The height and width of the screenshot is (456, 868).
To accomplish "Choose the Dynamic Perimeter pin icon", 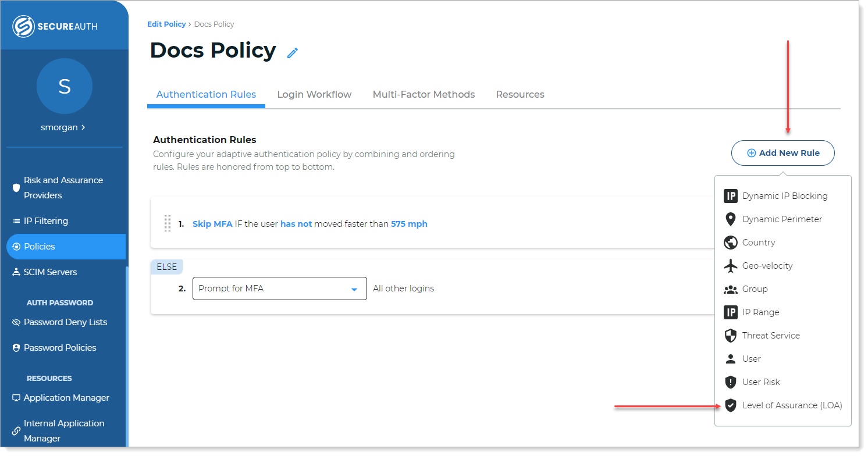I will 730,219.
